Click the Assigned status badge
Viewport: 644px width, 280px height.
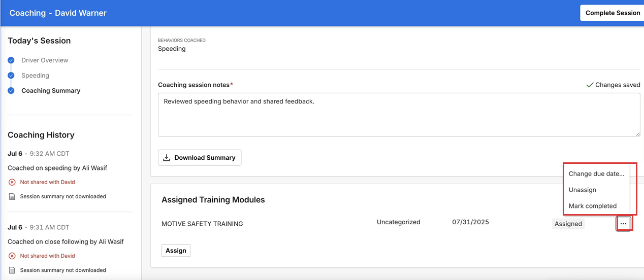[568, 224]
